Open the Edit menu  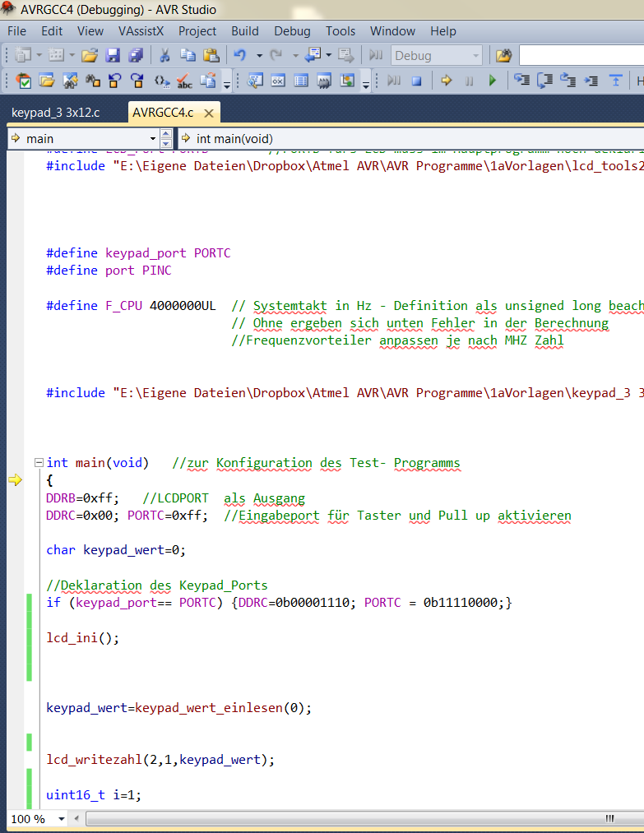pyautogui.click(x=52, y=31)
